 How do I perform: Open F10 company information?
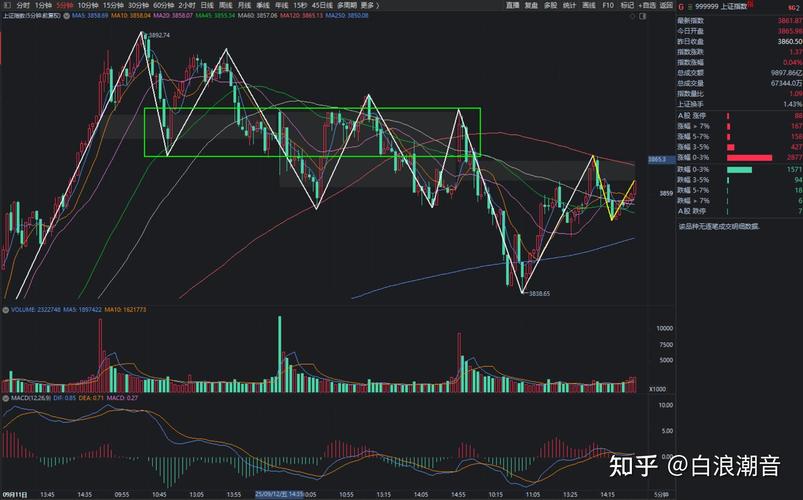[607, 5]
